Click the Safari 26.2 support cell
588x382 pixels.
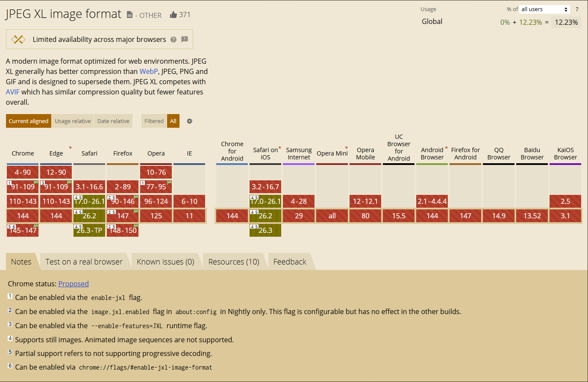point(89,216)
